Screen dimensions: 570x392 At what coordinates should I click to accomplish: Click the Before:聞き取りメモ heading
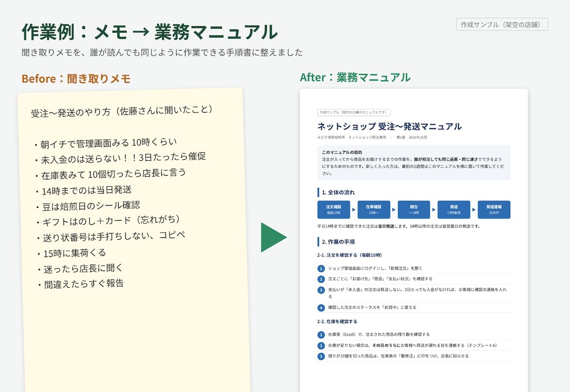click(x=76, y=79)
